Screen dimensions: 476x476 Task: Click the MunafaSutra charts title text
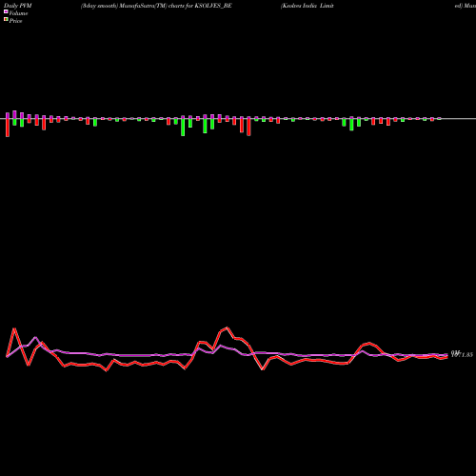point(156,6)
